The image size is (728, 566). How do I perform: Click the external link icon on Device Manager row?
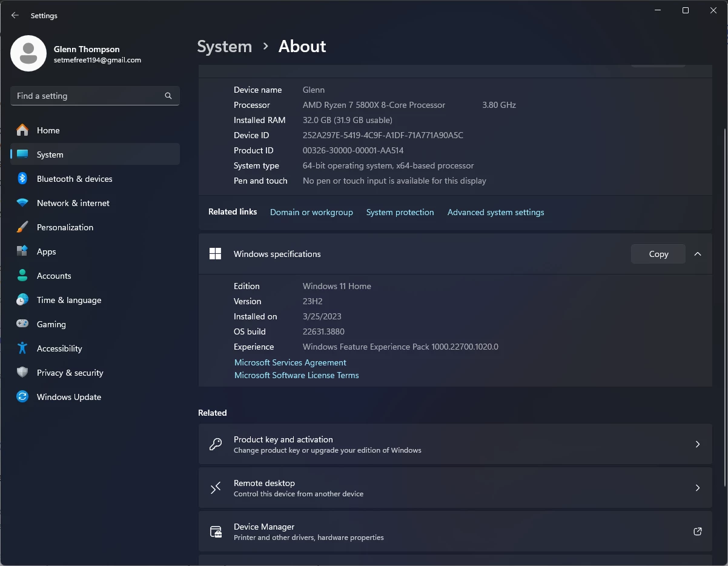[x=698, y=531]
